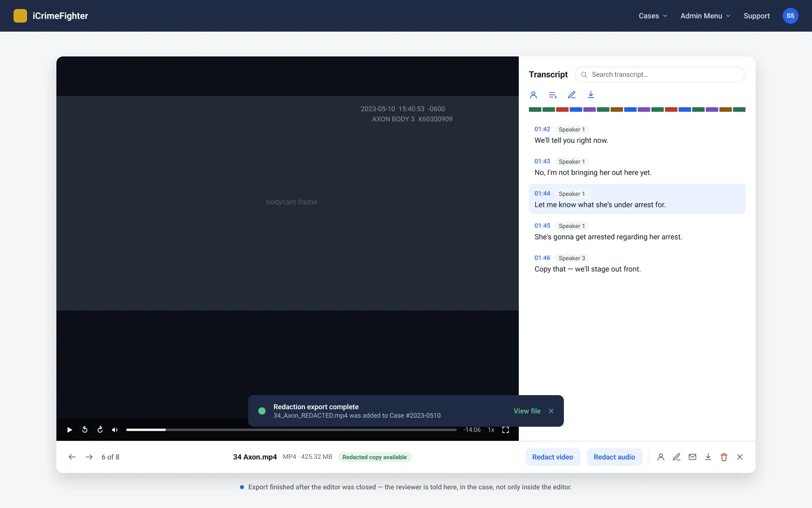Jump to the 01:44 timestamp
The image size is (812, 508).
click(542, 194)
